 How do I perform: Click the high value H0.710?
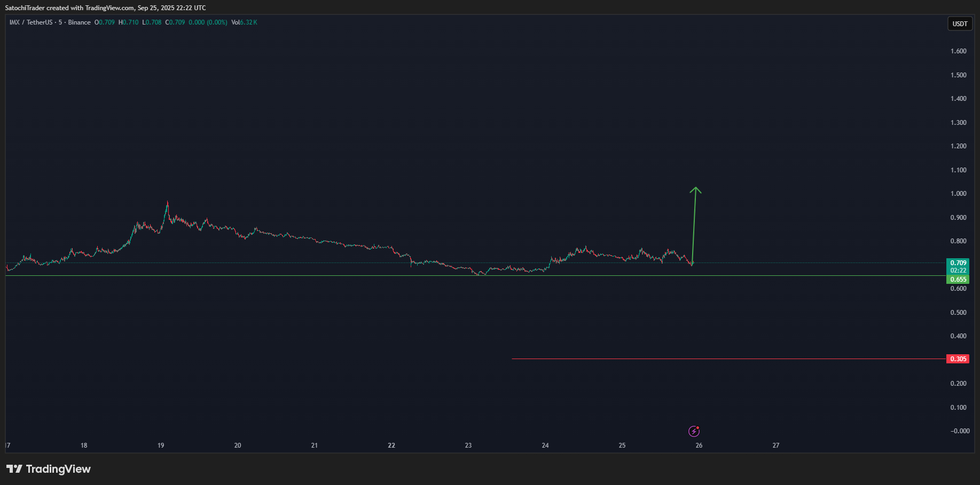point(128,22)
